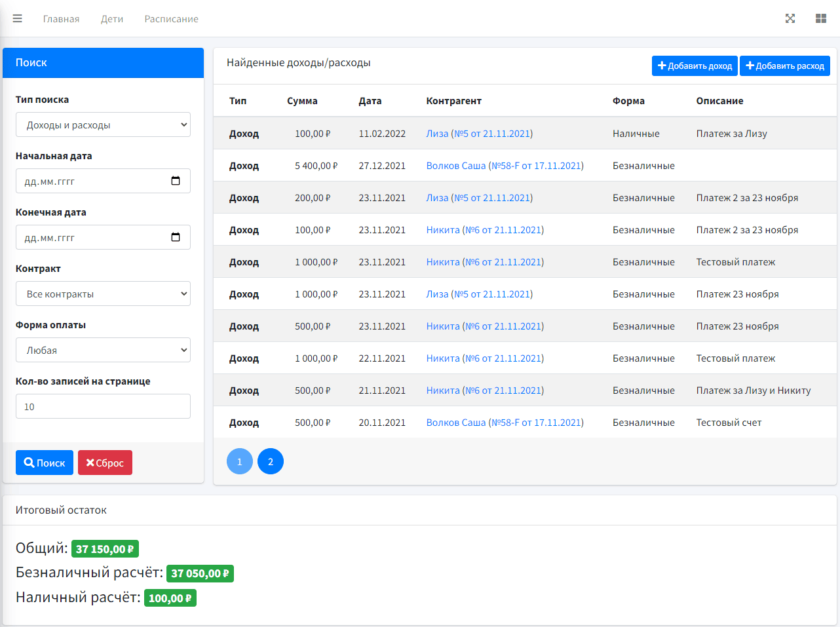This screenshot has width=840, height=627.
Task: Click the Кол-во записей на странице field
Action: click(x=103, y=406)
